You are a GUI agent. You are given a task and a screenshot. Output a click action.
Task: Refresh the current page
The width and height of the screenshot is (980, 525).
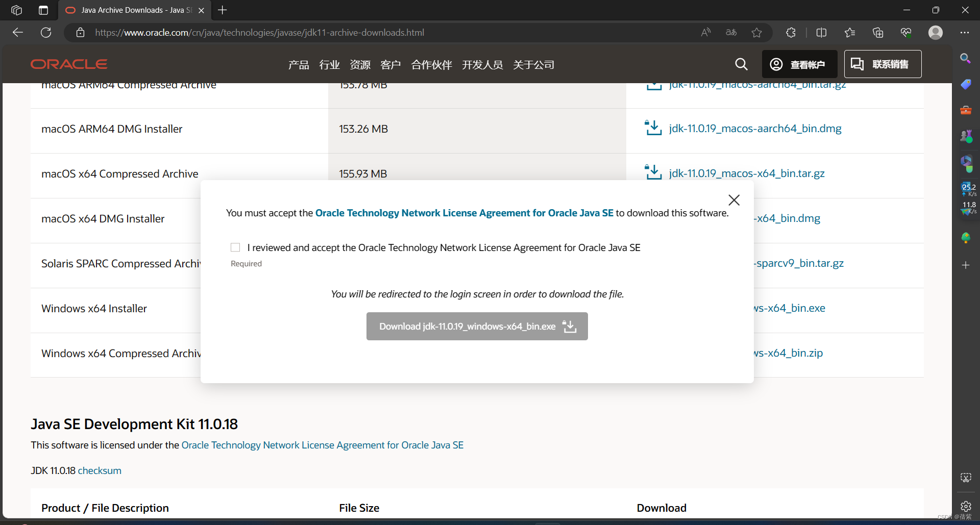[x=46, y=33]
